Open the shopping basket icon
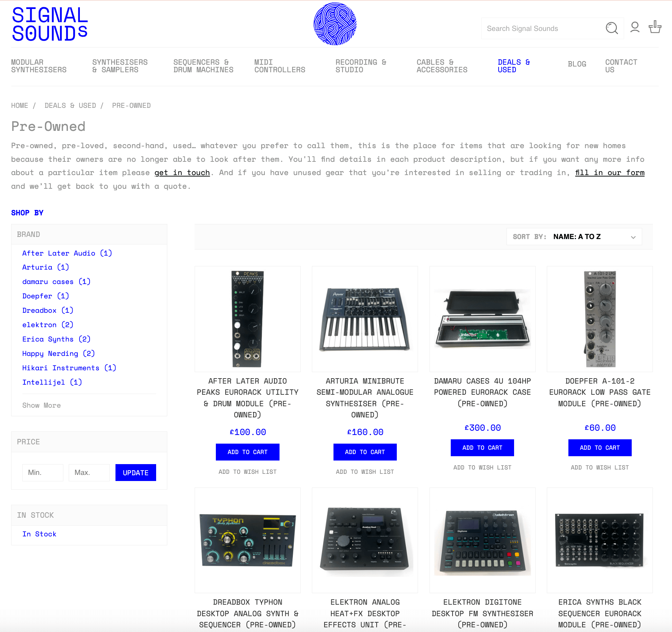This screenshot has height=632, width=672. tap(655, 27)
